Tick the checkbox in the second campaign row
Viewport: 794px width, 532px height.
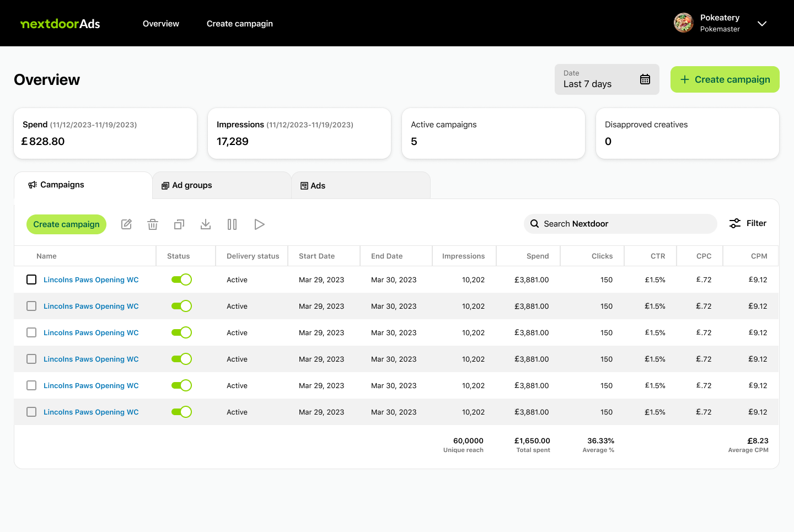click(x=31, y=306)
